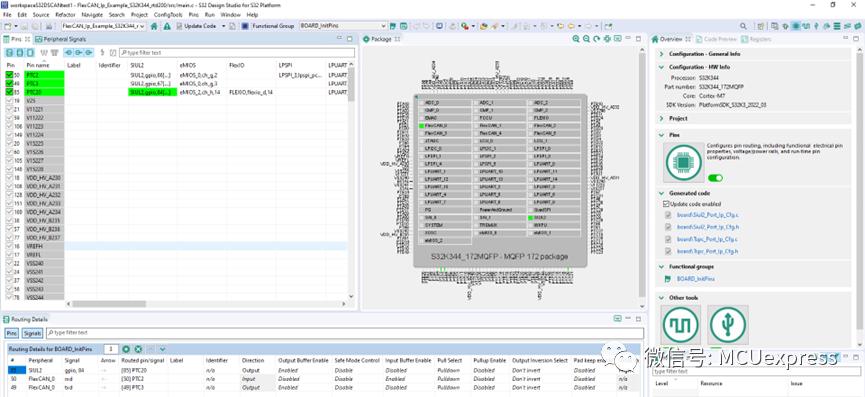This screenshot has width=865, height=397.
Task: Toggle the first pin view mode button
Action: 9,52
